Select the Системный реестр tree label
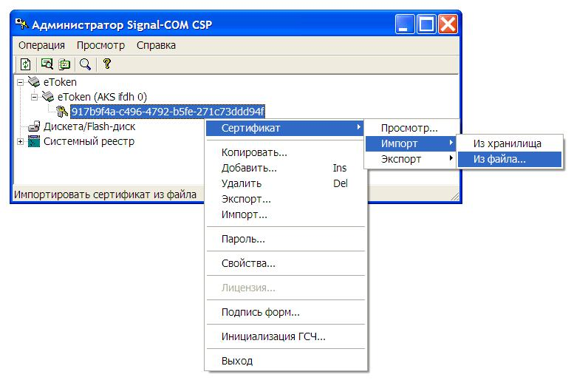The height and width of the screenshot is (383, 588). [x=89, y=141]
